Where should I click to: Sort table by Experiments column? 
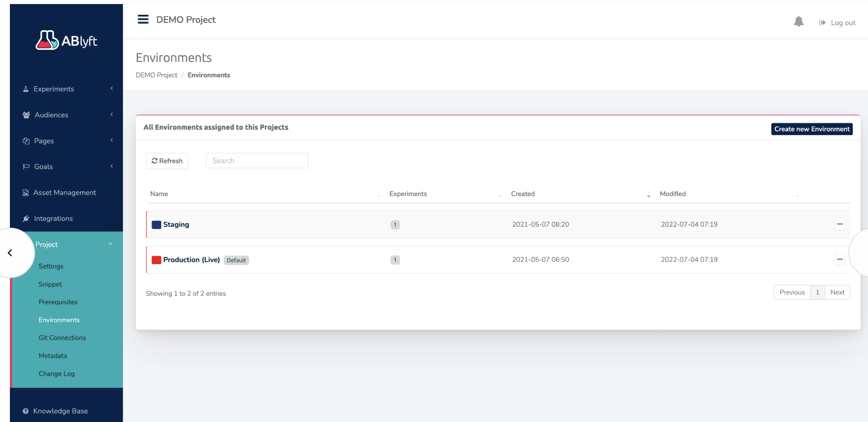(408, 194)
